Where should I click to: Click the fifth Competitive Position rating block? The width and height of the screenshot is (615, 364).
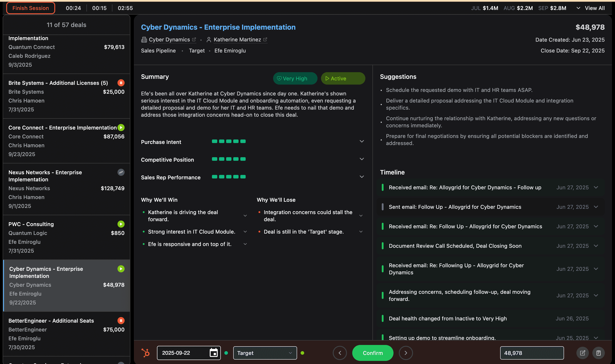(x=243, y=159)
